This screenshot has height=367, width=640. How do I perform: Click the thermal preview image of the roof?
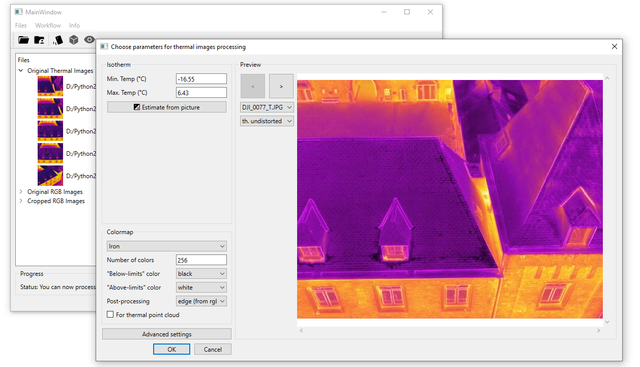[x=450, y=199]
